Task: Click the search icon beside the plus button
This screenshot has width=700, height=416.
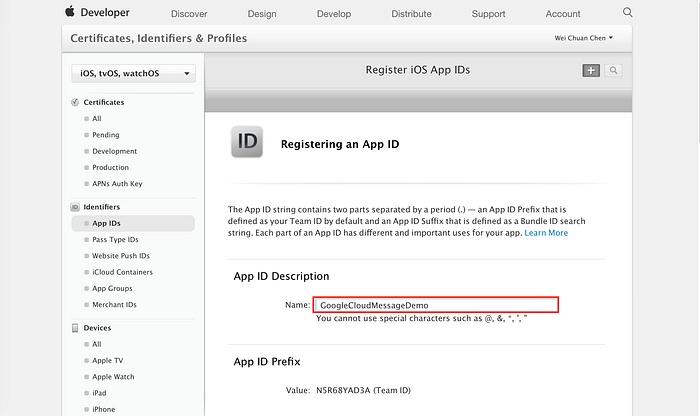Action: click(x=613, y=70)
